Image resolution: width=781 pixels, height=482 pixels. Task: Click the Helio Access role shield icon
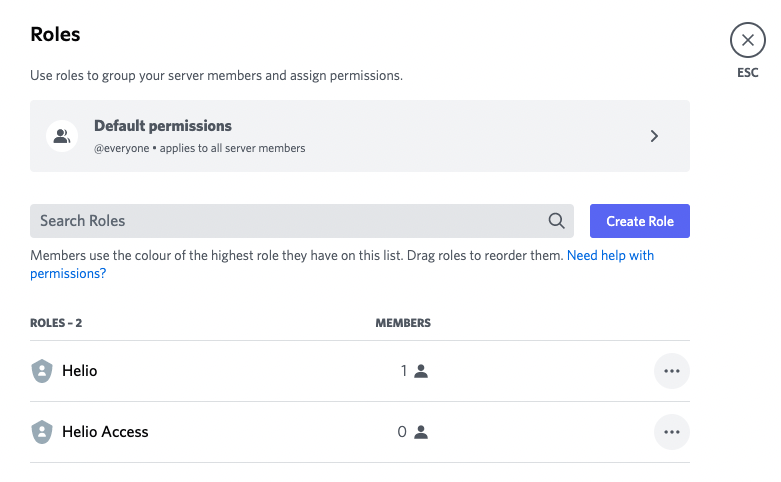pyautogui.click(x=41, y=432)
